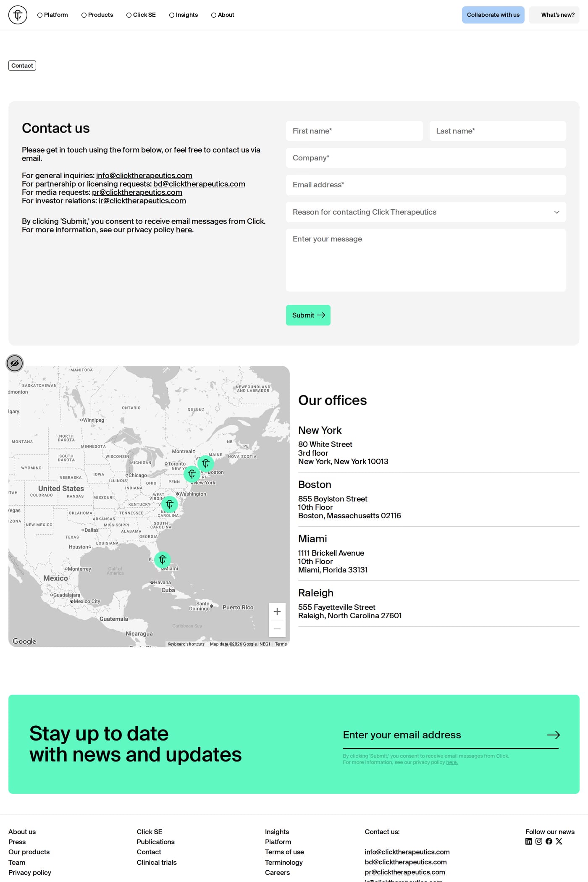This screenshot has height=882, width=588.
Task: Click the info@clicktherapeutics.com link in Contact us
Action: (x=144, y=176)
